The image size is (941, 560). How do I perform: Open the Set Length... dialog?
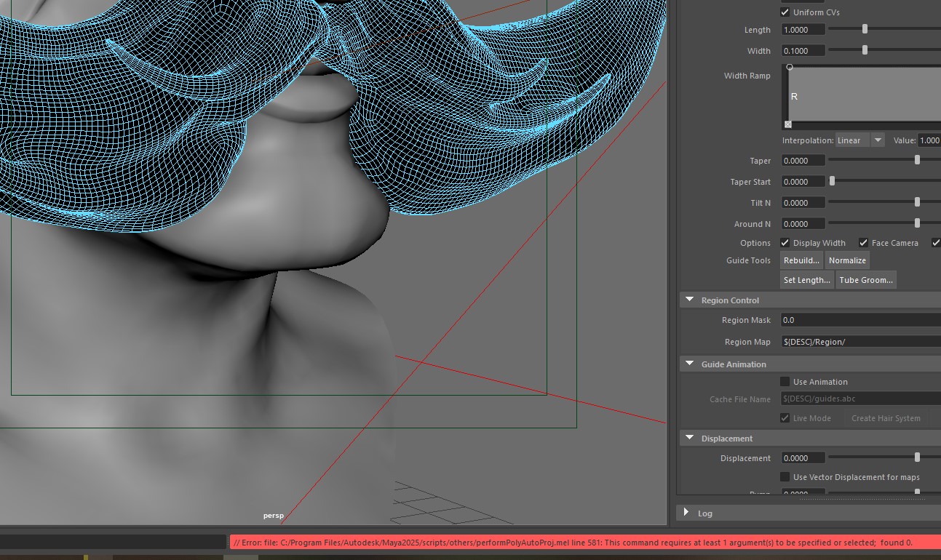tap(806, 280)
